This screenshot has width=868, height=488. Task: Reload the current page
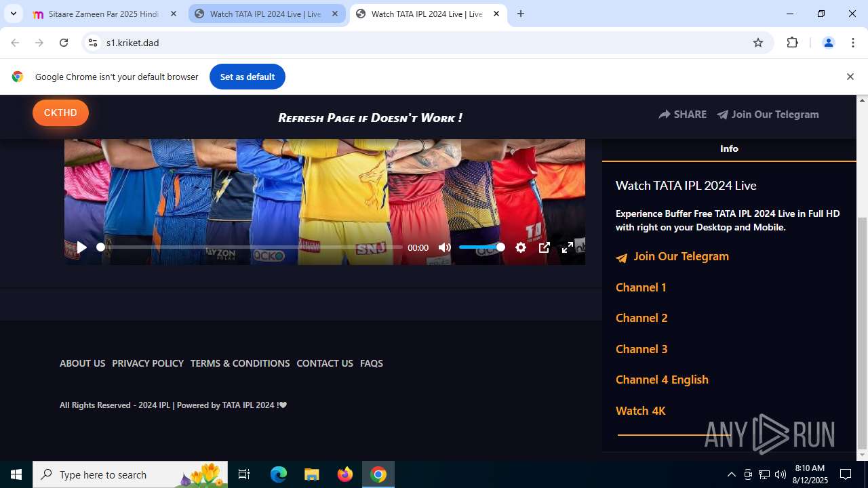[x=64, y=43]
